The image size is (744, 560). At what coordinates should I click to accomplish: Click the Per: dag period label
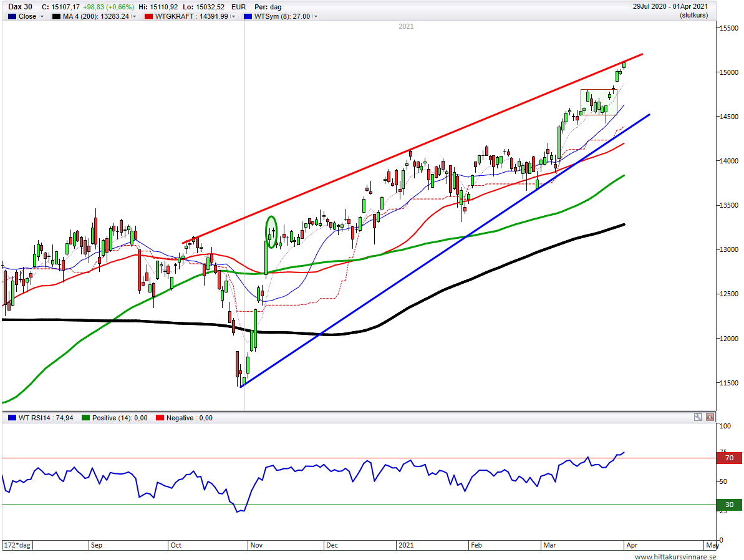click(x=268, y=7)
